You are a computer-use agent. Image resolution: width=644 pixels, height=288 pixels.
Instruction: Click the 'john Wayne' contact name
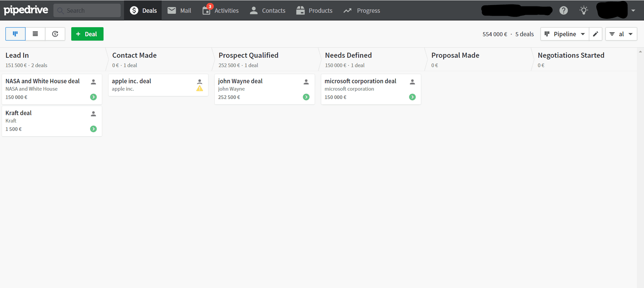[231, 89]
